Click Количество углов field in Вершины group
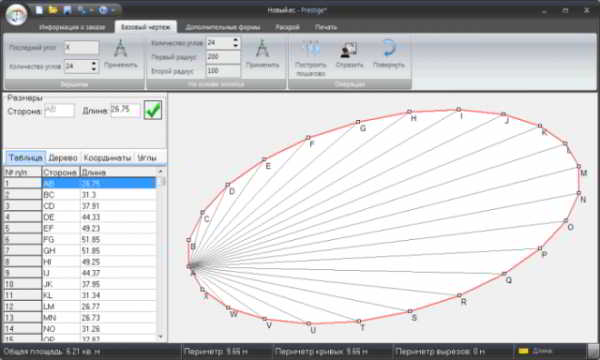 (x=77, y=66)
